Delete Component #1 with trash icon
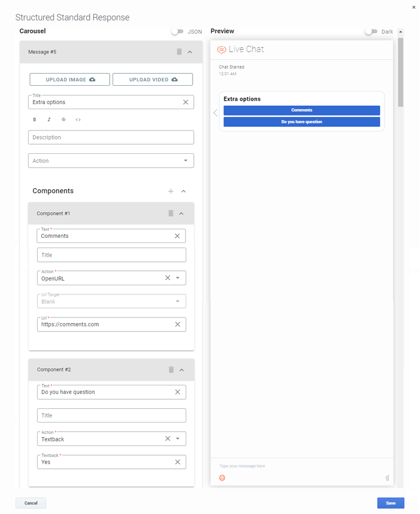The height and width of the screenshot is (514, 420). pyautogui.click(x=170, y=213)
